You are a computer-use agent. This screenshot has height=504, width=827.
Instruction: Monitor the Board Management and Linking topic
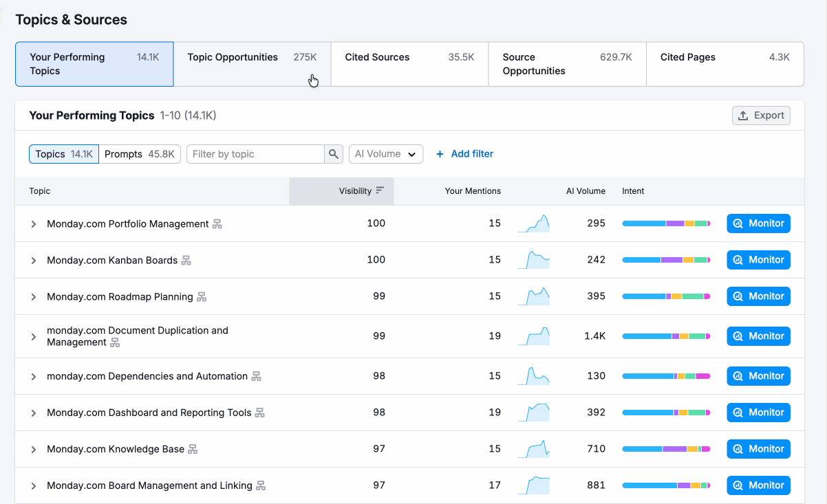coord(758,485)
